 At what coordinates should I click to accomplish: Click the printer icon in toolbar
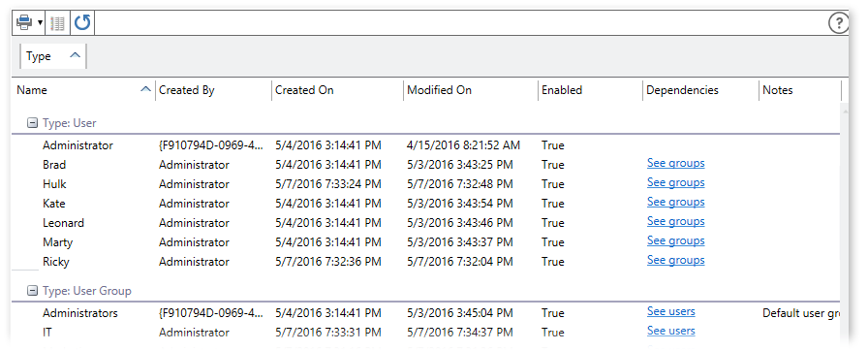[x=25, y=22]
